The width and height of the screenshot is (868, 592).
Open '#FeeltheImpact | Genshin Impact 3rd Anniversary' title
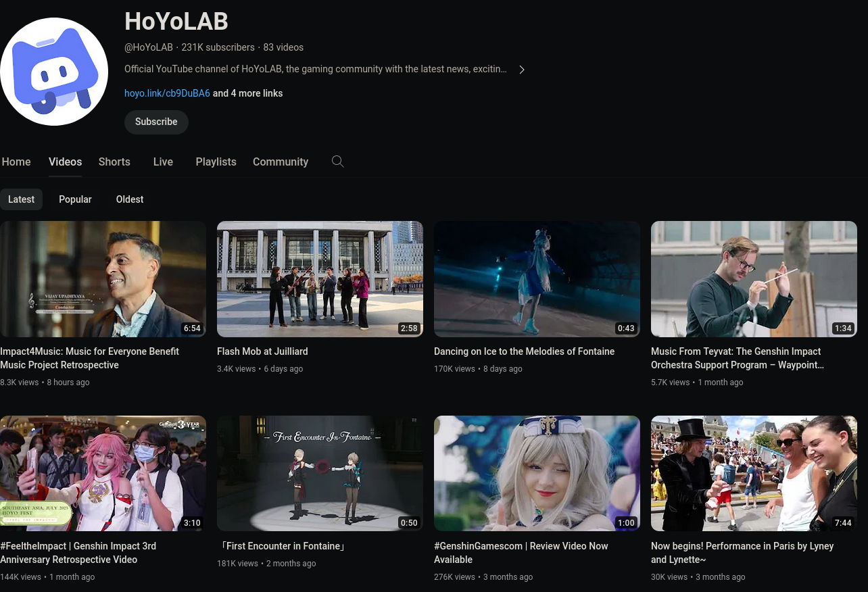78,553
